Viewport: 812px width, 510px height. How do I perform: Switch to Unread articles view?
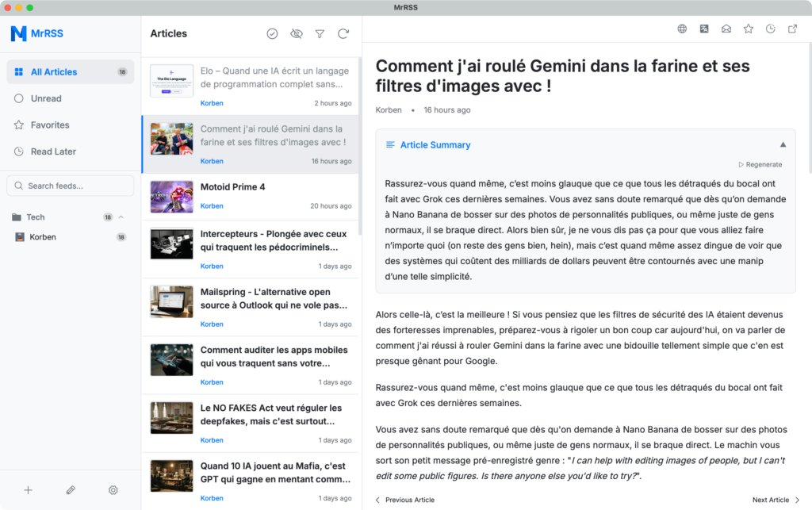pos(70,98)
